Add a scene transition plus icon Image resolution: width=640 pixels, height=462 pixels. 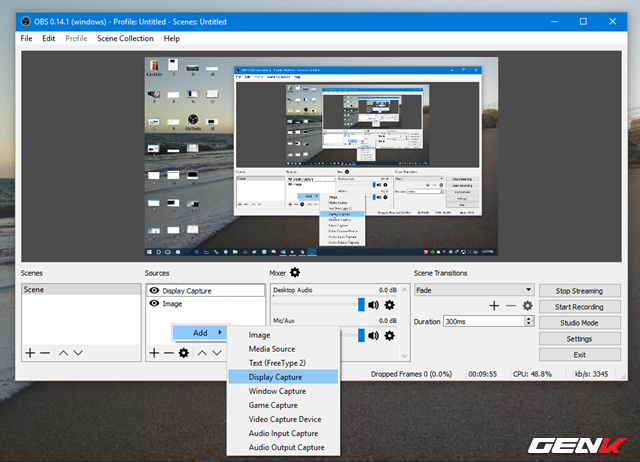[494, 305]
